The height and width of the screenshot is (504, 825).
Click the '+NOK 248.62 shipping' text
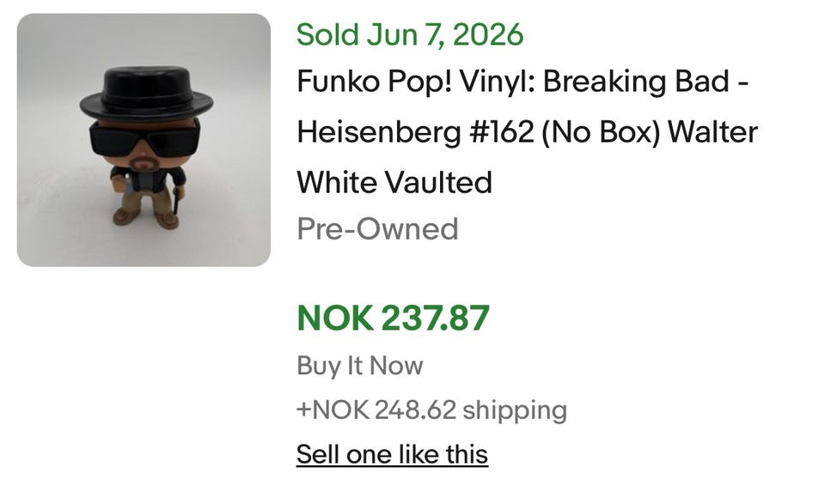432,410
